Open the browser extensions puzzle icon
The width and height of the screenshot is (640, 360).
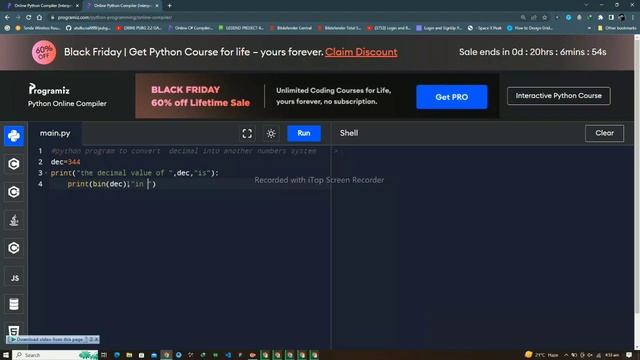pos(600,18)
